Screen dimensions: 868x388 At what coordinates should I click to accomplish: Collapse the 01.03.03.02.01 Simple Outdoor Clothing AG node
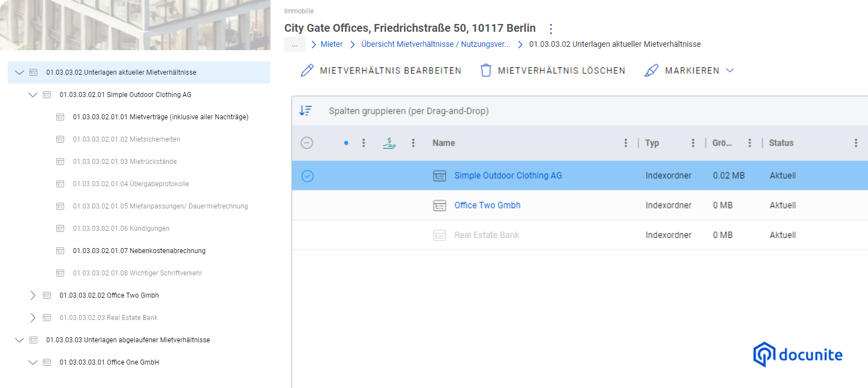pos(33,95)
